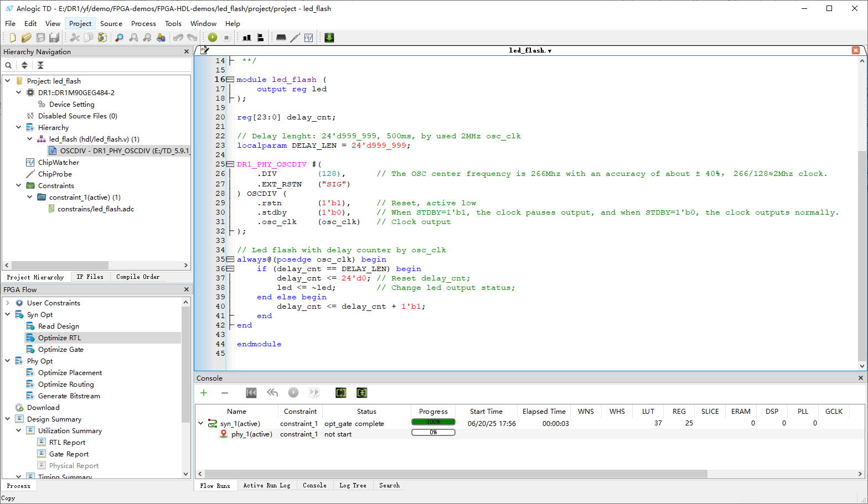868x504 pixels.
Task: Click syn_1 progress bar at 100%
Action: pos(433,422)
